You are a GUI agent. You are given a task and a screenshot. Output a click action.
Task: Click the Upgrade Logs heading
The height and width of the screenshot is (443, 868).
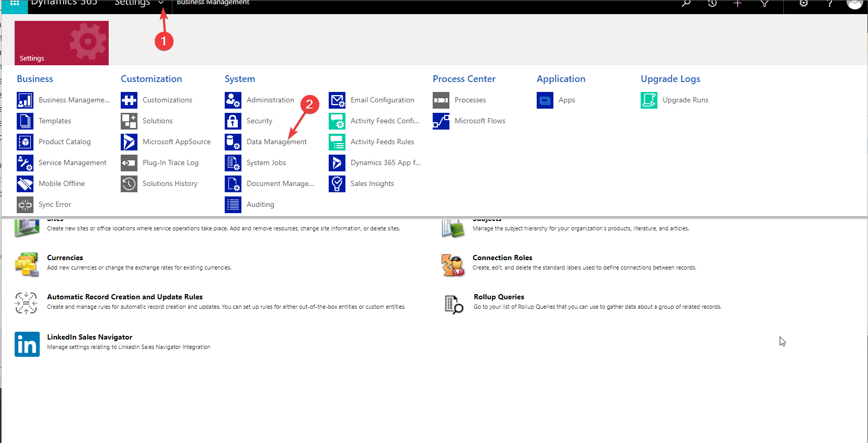[x=670, y=79]
